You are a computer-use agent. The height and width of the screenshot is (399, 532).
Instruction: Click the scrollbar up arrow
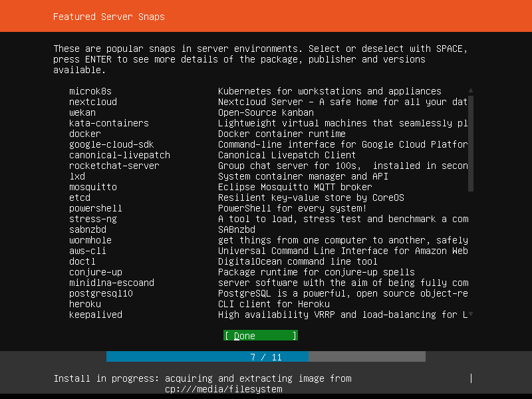click(471, 90)
